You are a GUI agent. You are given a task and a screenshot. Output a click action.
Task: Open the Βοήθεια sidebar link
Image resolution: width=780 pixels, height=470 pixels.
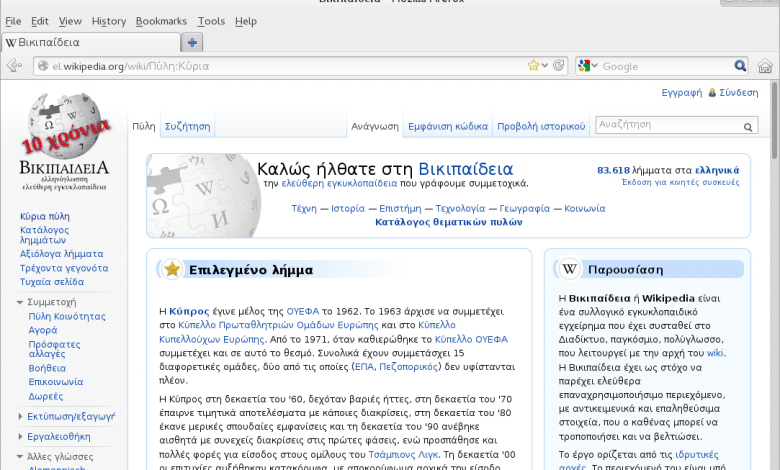point(47,368)
